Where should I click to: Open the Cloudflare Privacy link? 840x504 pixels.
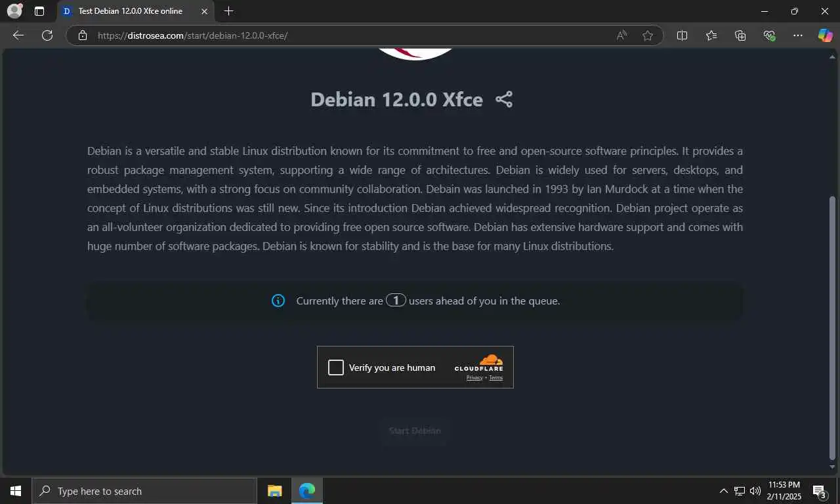(x=474, y=378)
